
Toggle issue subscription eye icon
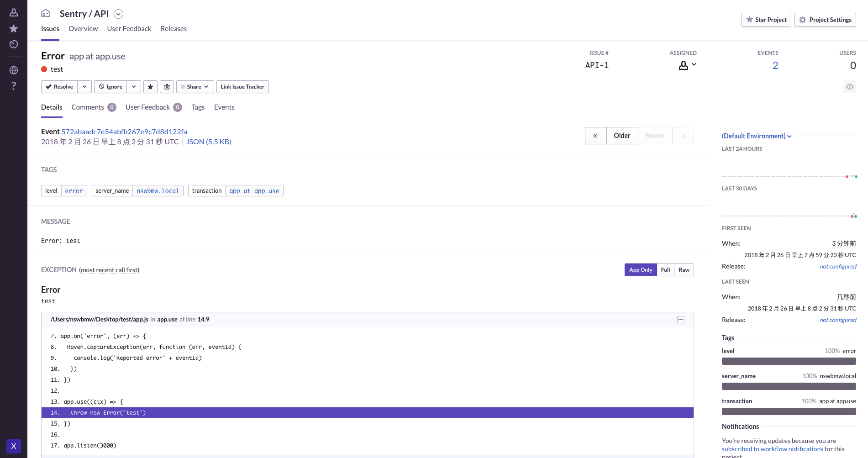pos(849,87)
